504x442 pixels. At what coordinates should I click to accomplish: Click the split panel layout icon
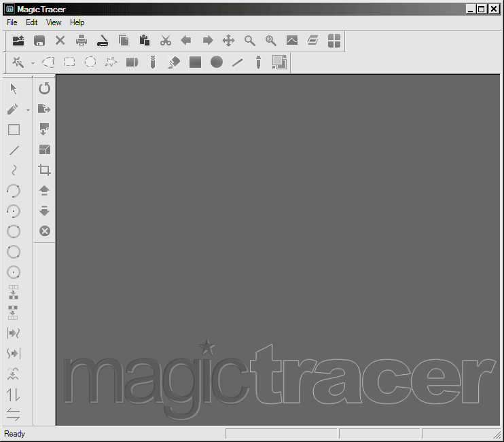(45, 149)
